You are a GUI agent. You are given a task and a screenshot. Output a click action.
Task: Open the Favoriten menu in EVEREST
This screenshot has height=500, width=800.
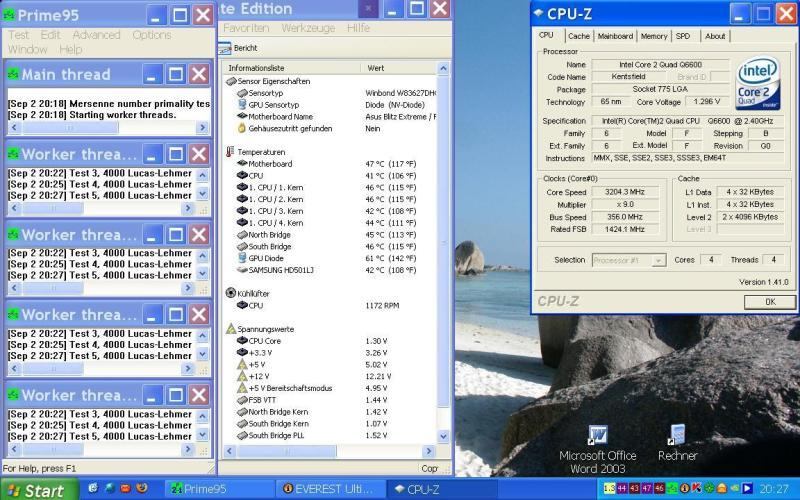(x=246, y=28)
